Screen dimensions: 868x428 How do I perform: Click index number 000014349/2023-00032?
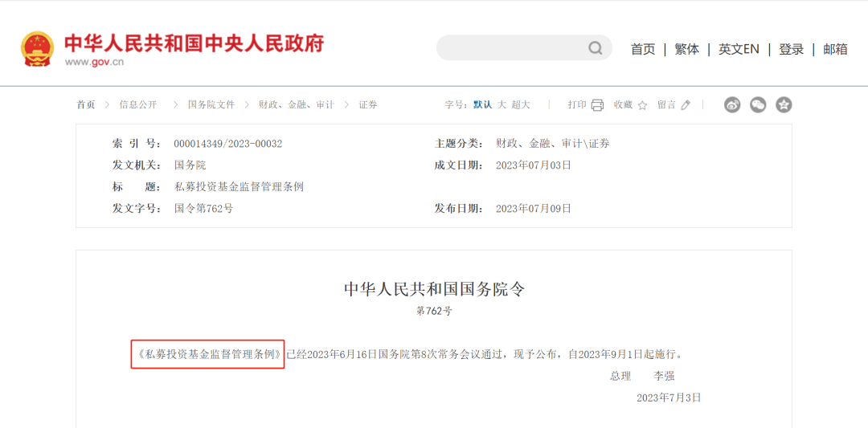[228, 144]
